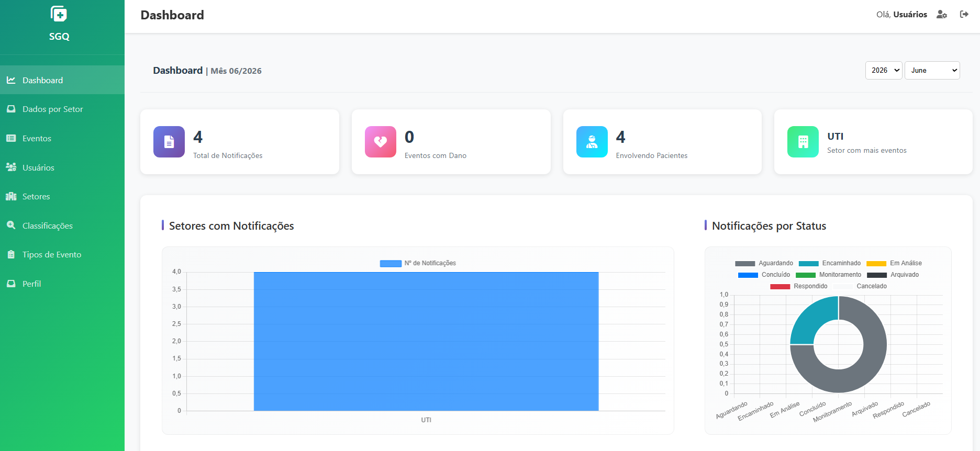Click the Dashboard chart icon in sidebar
This screenshot has height=451, width=980.
(x=11, y=80)
